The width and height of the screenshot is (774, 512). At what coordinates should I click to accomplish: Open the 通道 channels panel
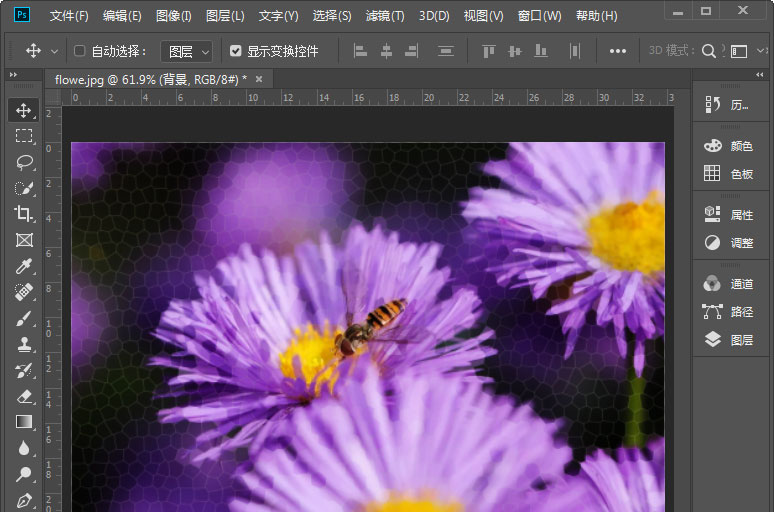click(731, 283)
